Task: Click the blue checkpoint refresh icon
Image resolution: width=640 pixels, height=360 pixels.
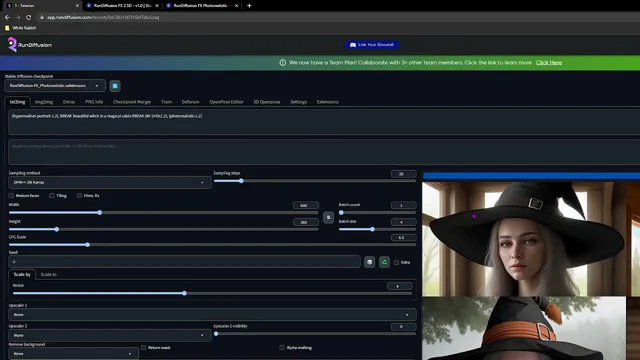Action: pos(115,86)
